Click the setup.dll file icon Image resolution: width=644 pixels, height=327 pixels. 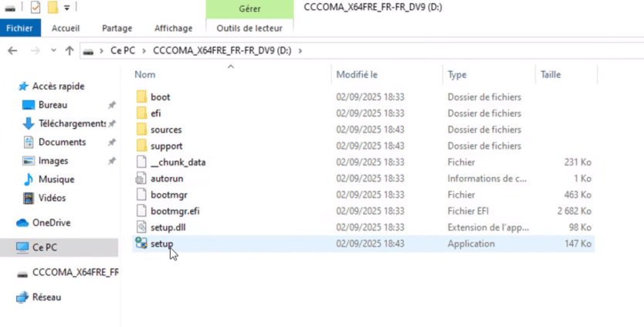[x=140, y=227]
